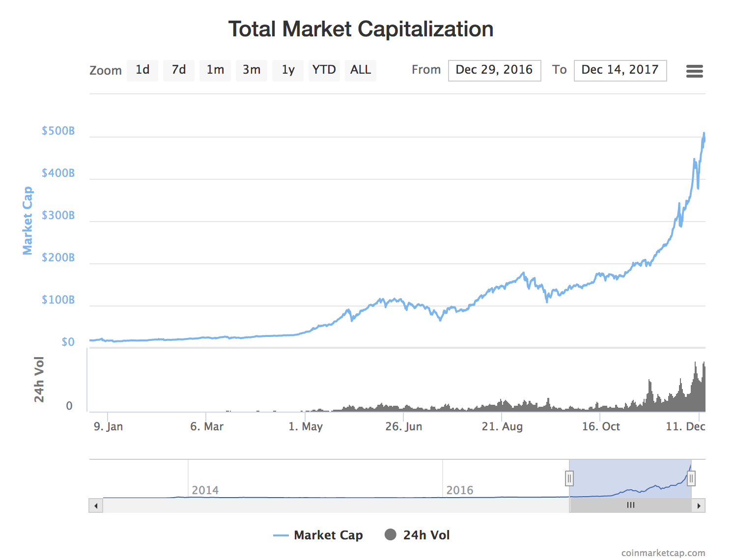Edit the From date field
Screen dimensions: 733x560
(494, 70)
